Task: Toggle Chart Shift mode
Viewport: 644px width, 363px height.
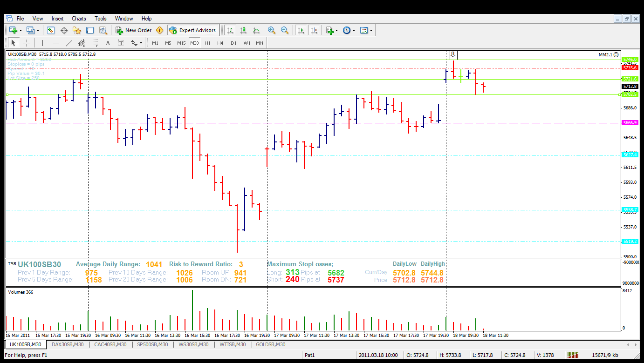Action: pyautogui.click(x=314, y=30)
